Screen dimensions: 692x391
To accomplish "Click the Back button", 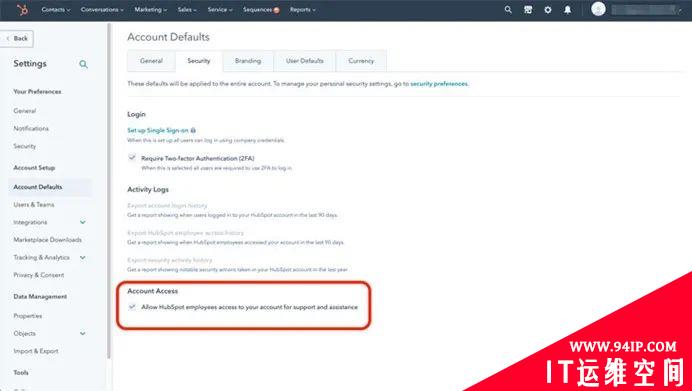I will [x=17, y=38].
